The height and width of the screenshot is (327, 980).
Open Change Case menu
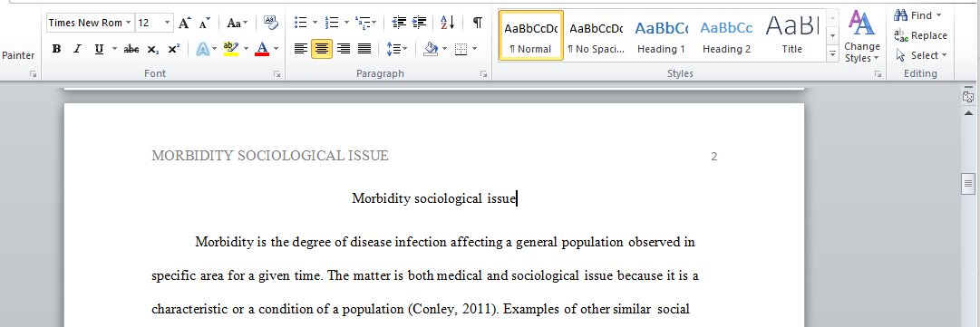point(237,23)
